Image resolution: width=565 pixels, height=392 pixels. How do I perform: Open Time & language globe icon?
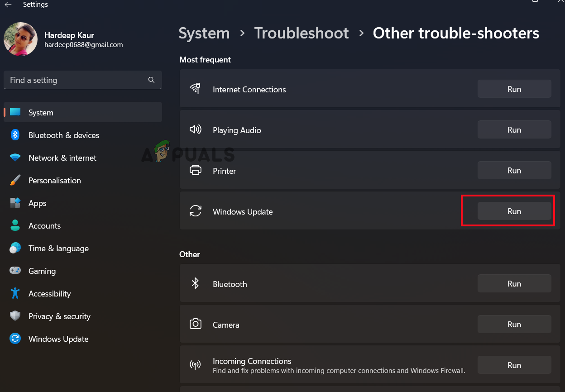(x=15, y=248)
